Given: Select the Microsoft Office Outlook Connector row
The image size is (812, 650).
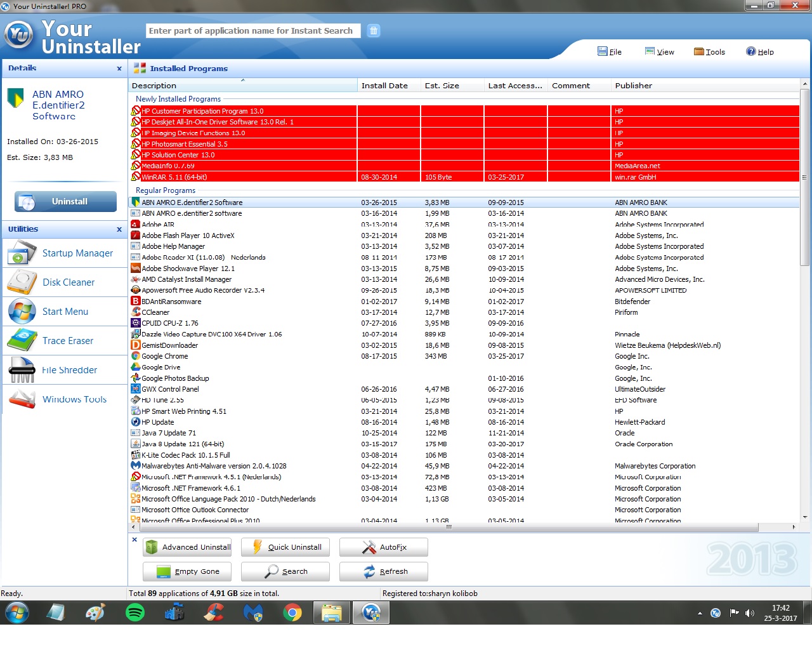Looking at the screenshot, I should pyautogui.click(x=464, y=510).
